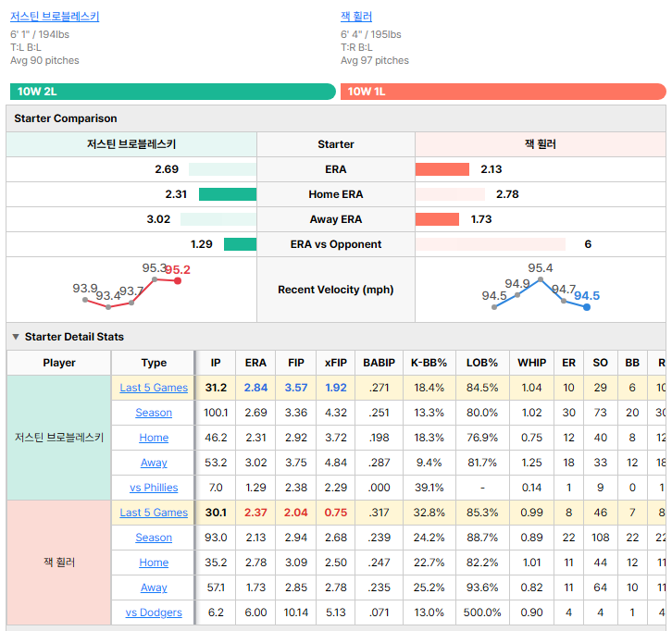Open first pitcher's Season stats link
Screen dimensions: 672x631
[x=154, y=413]
